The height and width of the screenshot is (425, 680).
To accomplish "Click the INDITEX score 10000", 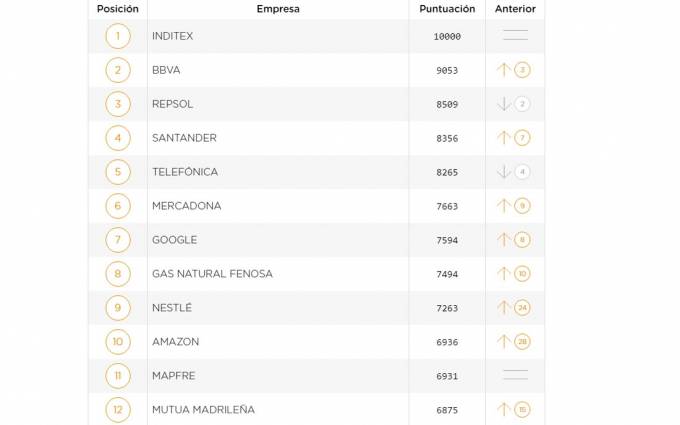I will tap(447, 37).
